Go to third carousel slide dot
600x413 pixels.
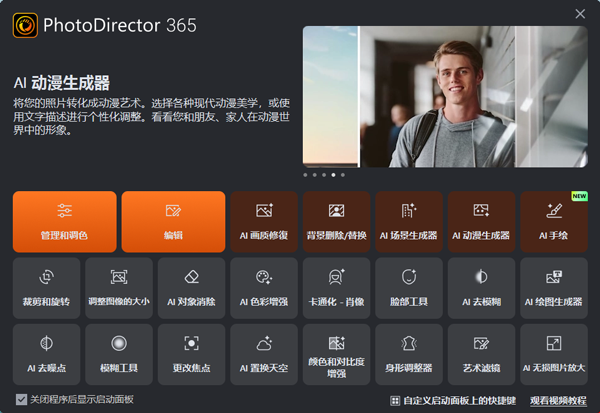coord(324,175)
